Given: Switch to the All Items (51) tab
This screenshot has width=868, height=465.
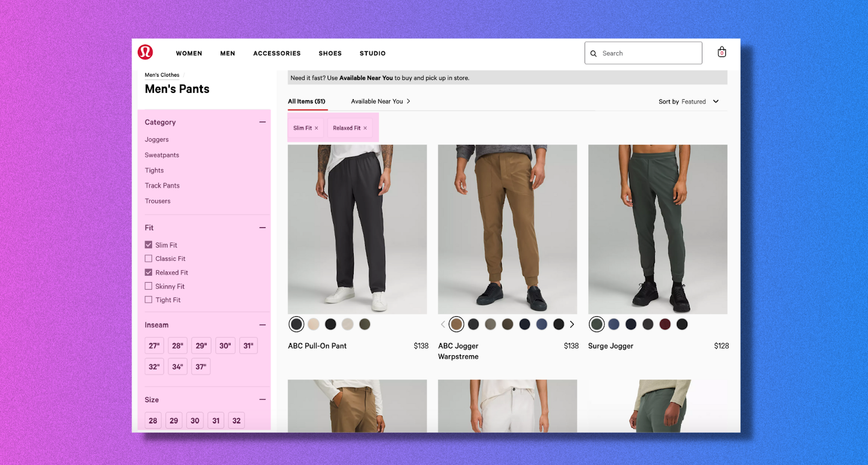Looking at the screenshot, I should tap(307, 101).
